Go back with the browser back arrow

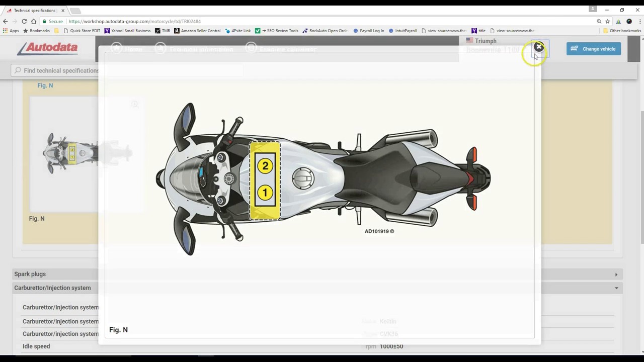click(5, 22)
